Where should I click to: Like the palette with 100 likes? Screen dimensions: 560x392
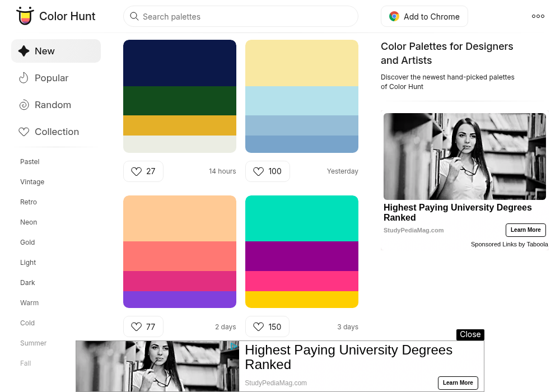point(268,171)
